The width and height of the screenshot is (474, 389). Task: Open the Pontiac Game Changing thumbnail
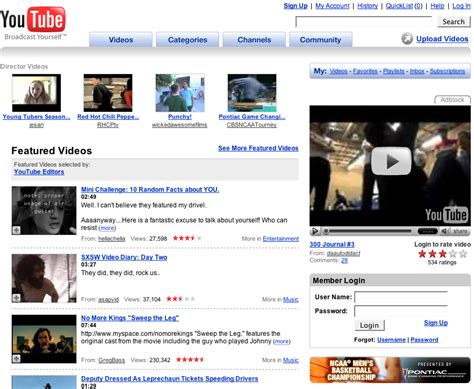(x=252, y=93)
